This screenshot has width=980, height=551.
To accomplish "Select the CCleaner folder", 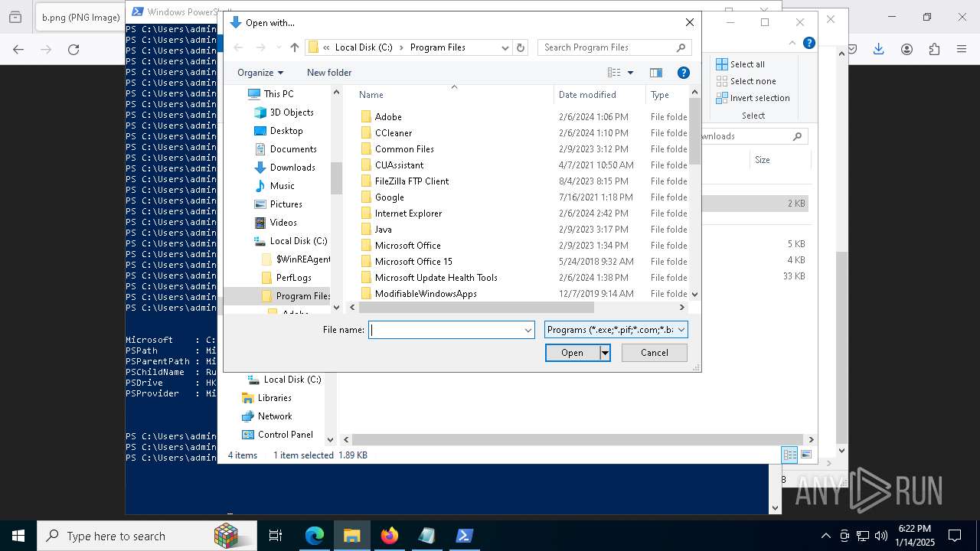I will [x=394, y=133].
